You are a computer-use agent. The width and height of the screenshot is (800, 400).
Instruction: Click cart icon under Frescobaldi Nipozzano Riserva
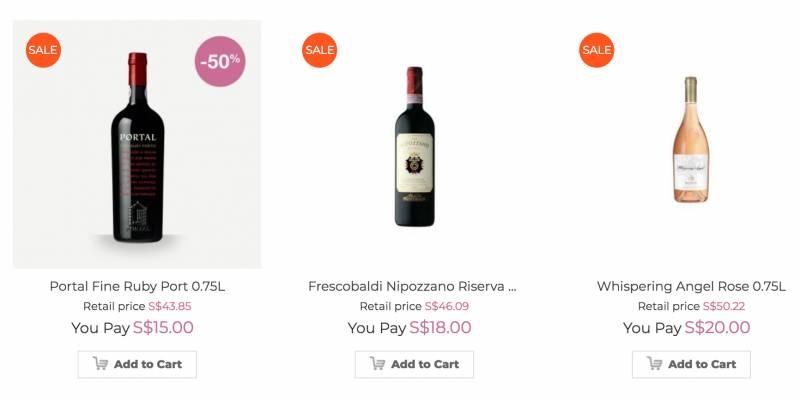(378, 364)
